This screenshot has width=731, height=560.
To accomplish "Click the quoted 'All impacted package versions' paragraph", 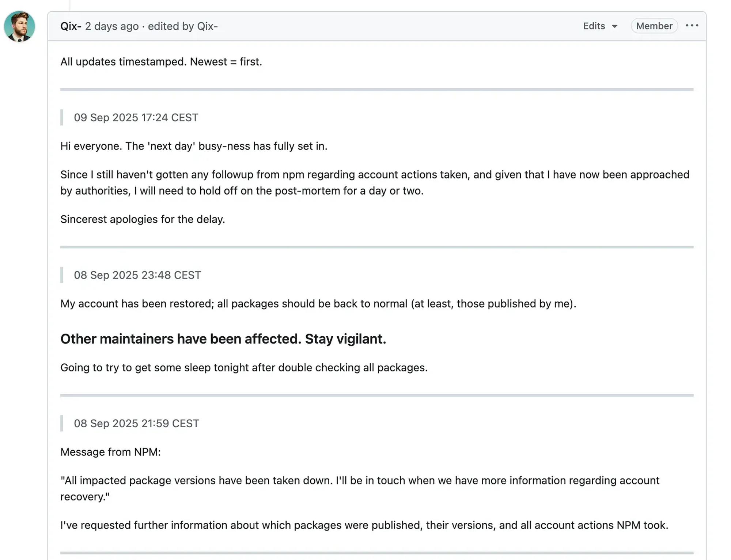I will coord(360,488).
